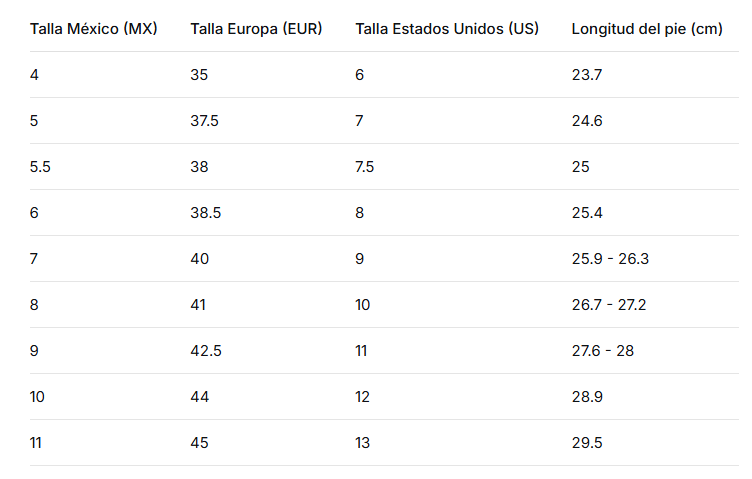Click the EUR size 44 cell
Viewport: 752px width, 479px height.
199,397
